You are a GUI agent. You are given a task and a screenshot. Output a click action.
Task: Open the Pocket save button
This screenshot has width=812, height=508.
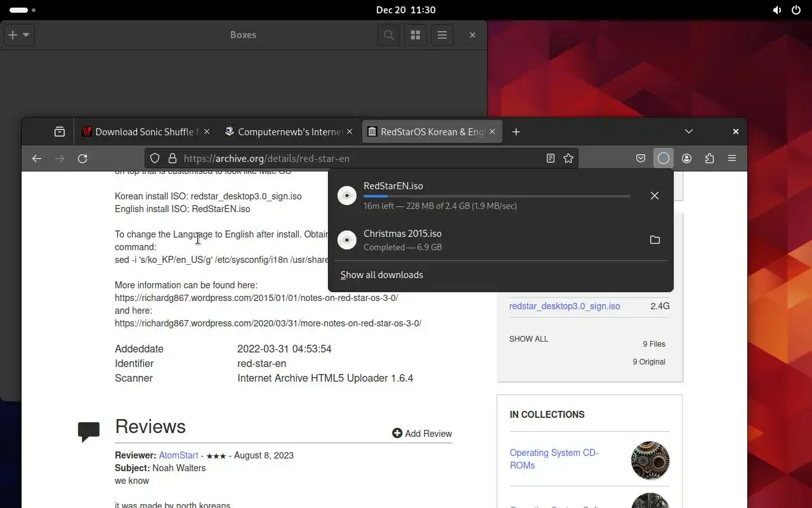coord(641,159)
